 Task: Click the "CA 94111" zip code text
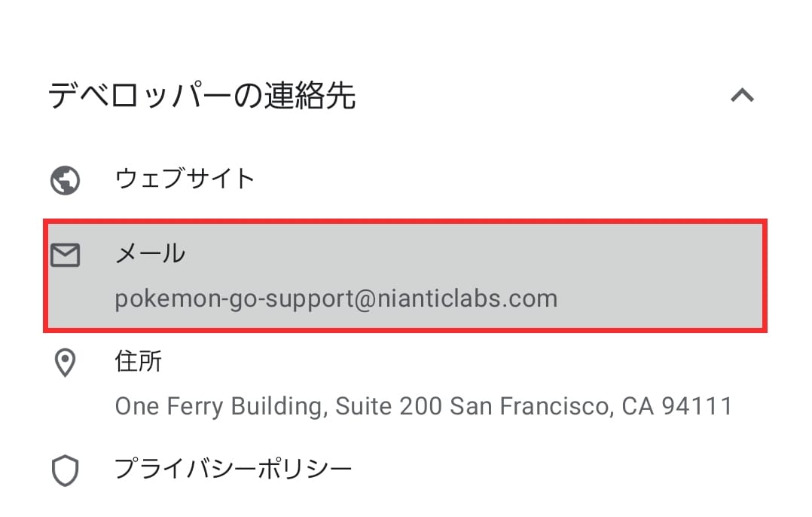click(x=677, y=407)
